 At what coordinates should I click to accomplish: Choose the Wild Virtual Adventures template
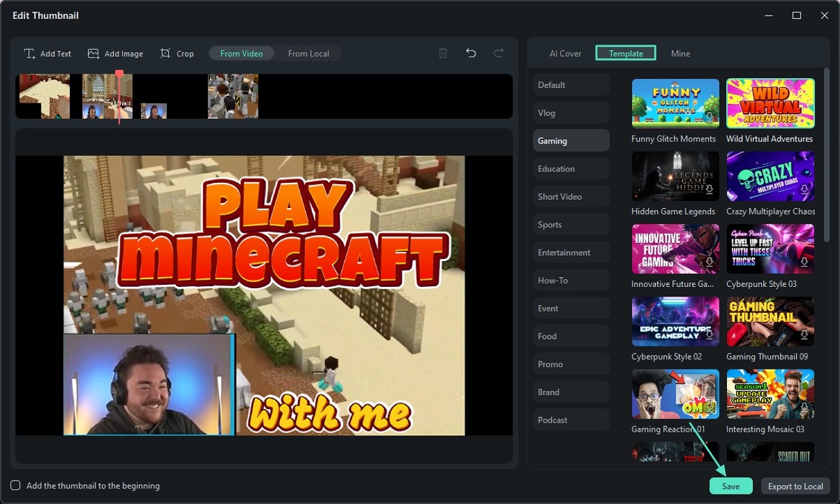[x=770, y=103]
